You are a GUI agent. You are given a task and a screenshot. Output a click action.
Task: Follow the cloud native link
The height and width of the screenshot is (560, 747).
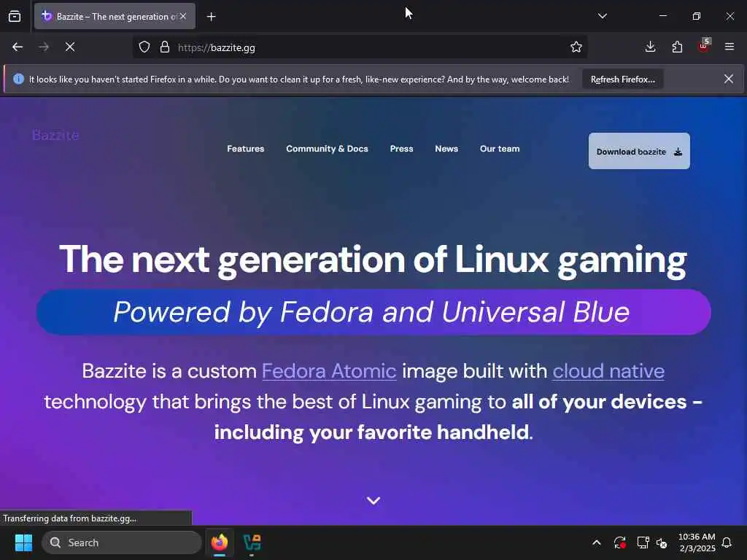click(608, 371)
